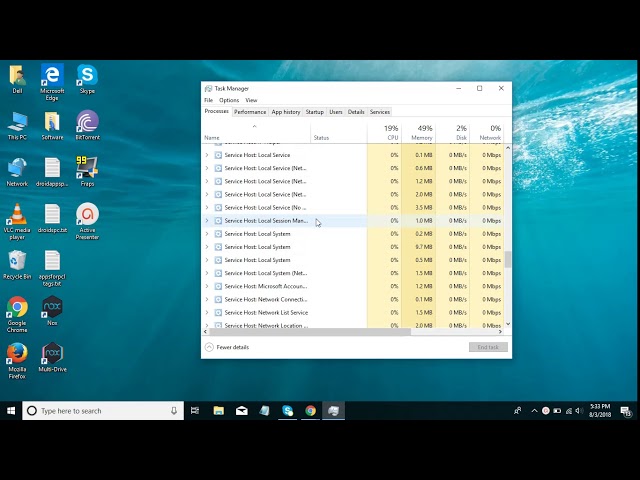Screen dimensions: 640x480
Task: Open the Software folder icon
Action: click(52, 125)
